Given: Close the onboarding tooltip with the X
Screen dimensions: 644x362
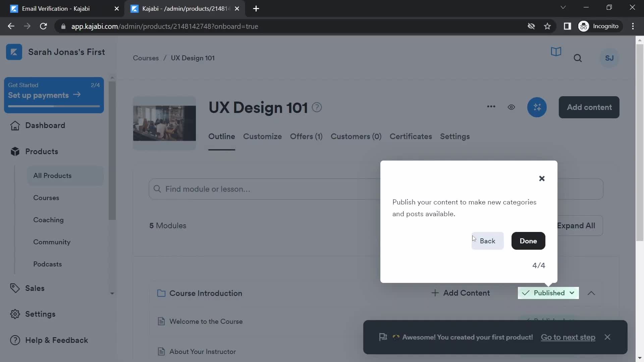Looking at the screenshot, I should pos(542,179).
